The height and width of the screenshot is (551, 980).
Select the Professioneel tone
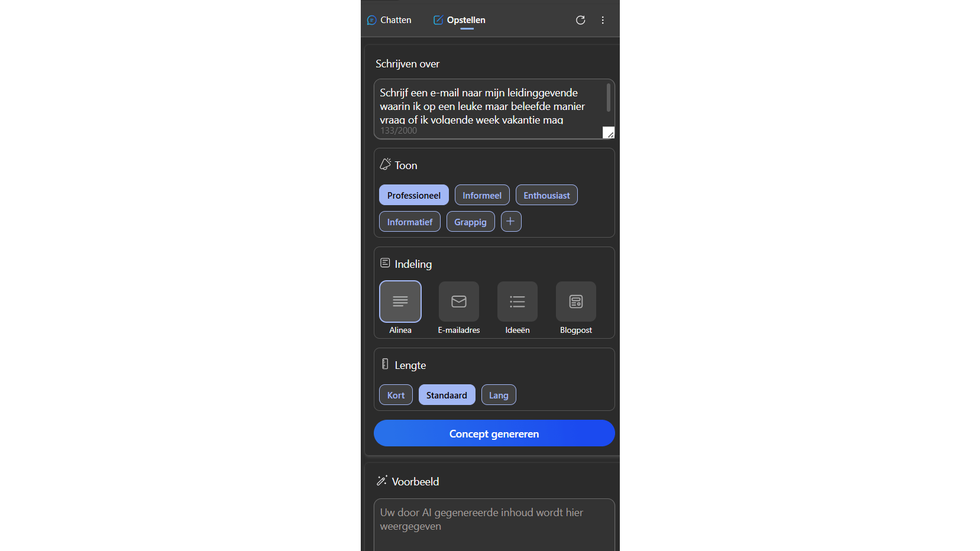[x=414, y=195]
